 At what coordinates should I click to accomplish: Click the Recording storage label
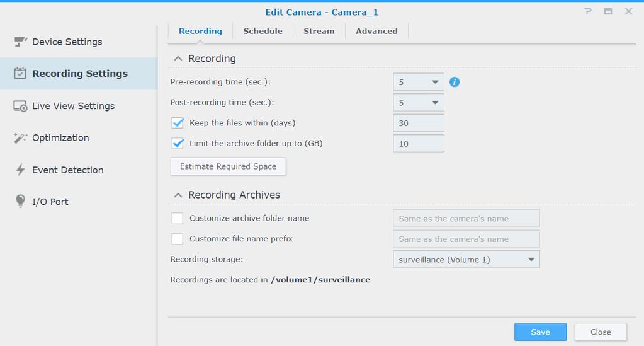(206, 259)
